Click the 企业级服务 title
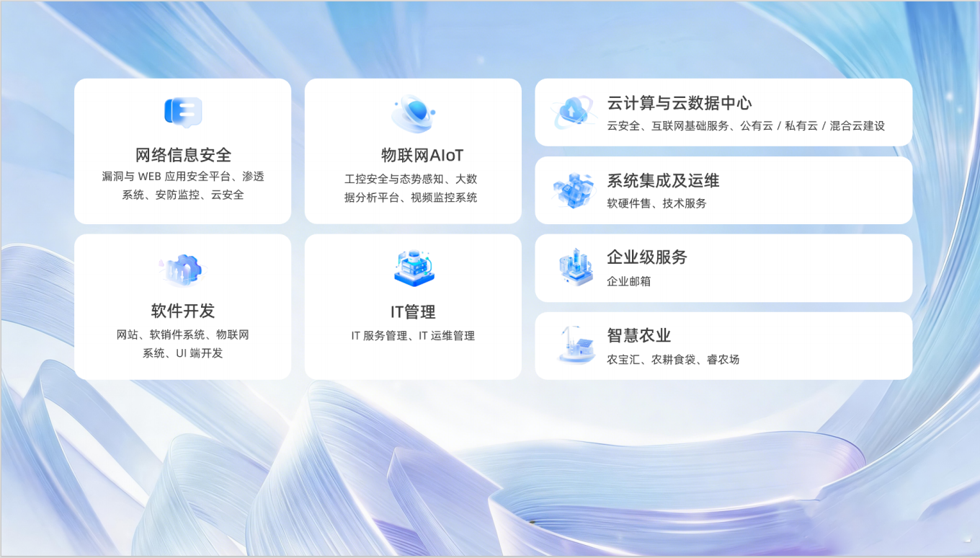This screenshot has width=980, height=558. click(x=646, y=257)
